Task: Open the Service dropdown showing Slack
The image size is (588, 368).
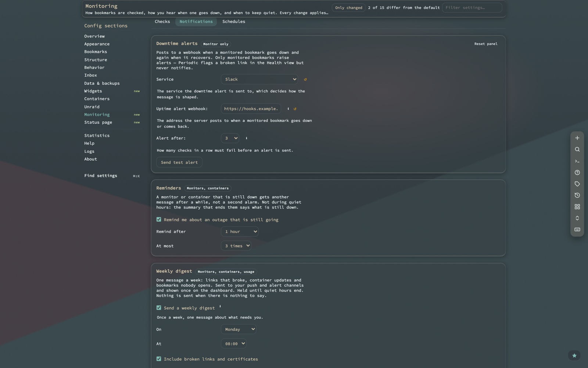Action: [259, 79]
